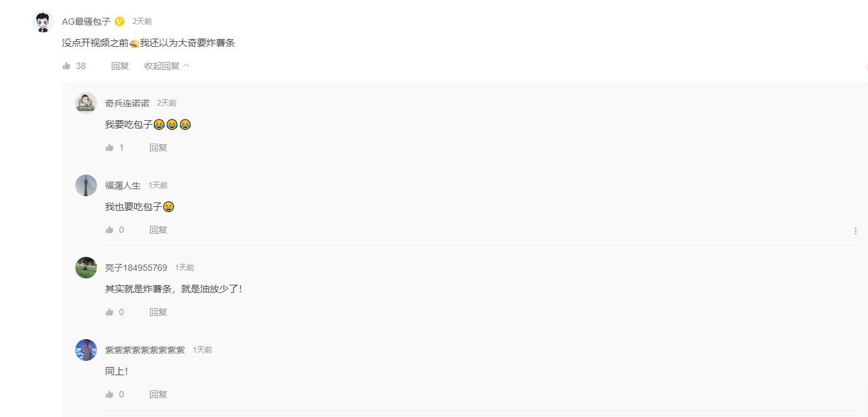Viewport: 868px width, 417px height.
Task: Like the comment by AG最骚包子
Action: coord(66,66)
